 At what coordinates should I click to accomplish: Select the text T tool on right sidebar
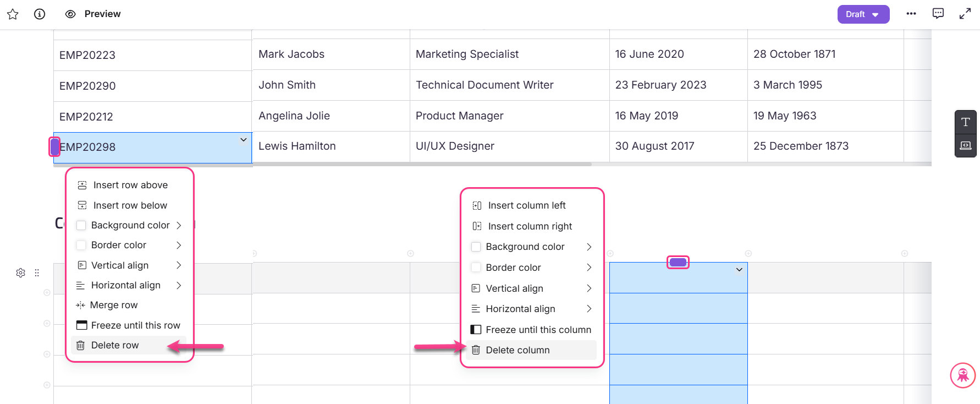tap(966, 122)
